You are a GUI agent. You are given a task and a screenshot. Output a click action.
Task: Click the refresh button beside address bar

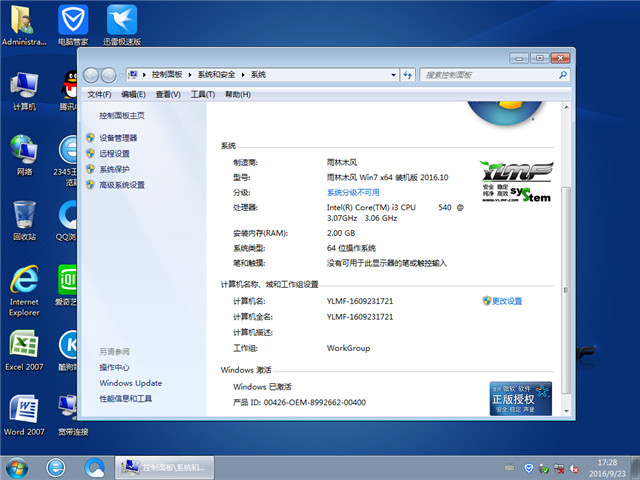(x=408, y=75)
